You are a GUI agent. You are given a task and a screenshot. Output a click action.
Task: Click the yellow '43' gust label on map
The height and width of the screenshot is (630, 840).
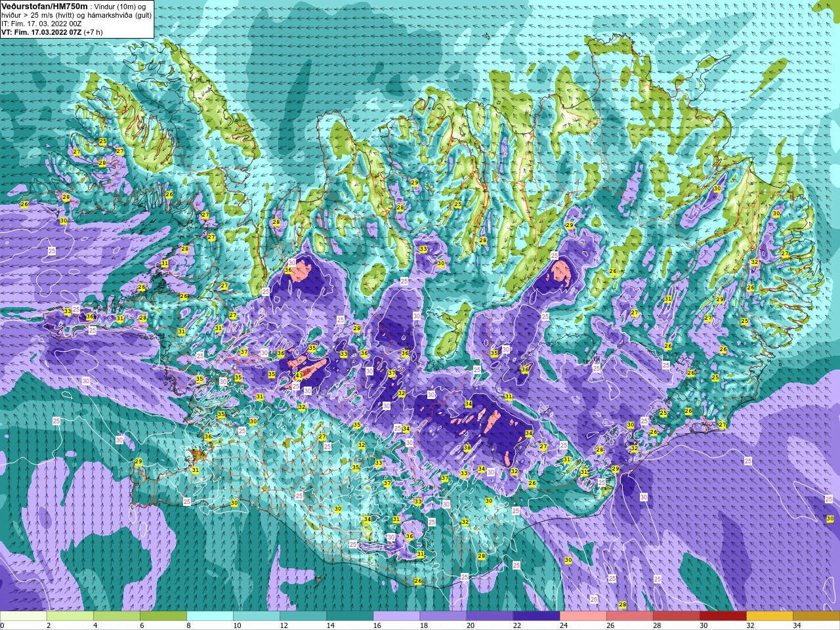(x=299, y=375)
